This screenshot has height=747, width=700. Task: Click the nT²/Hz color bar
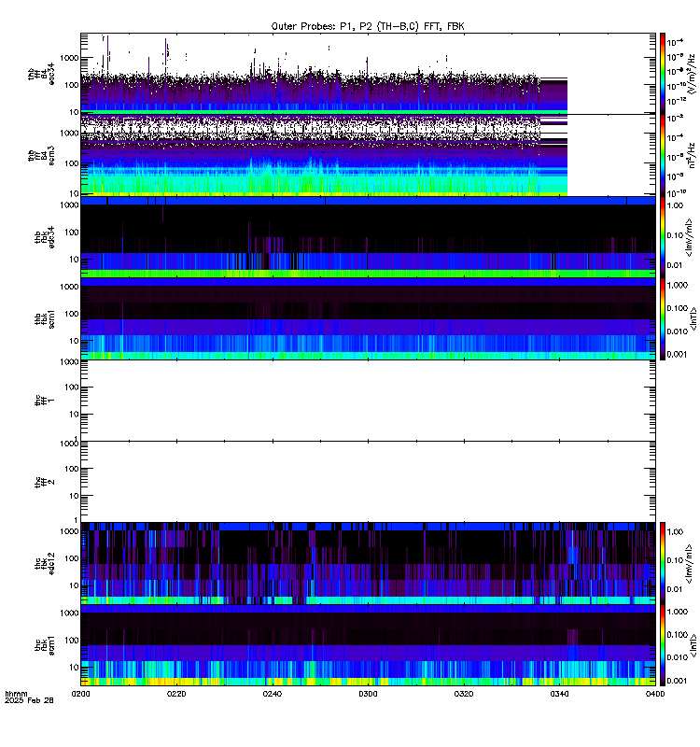click(663, 155)
